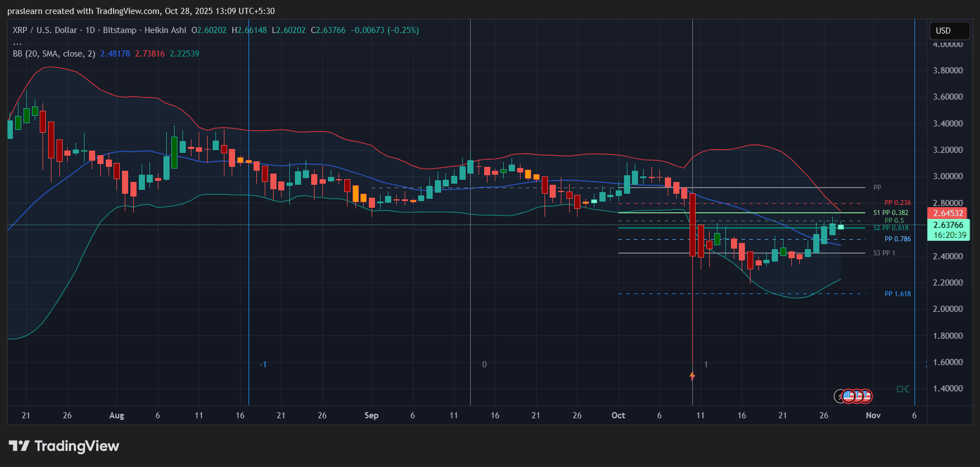Click the PP 1.618 pivot label
This screenshot has width=980, height=467.
898,294
